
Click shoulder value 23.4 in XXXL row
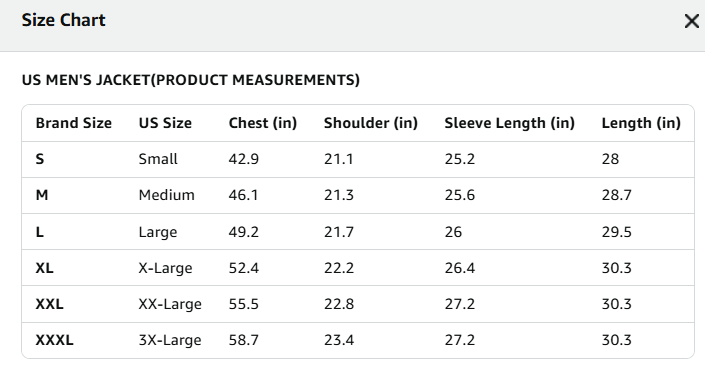pos(339,340)
